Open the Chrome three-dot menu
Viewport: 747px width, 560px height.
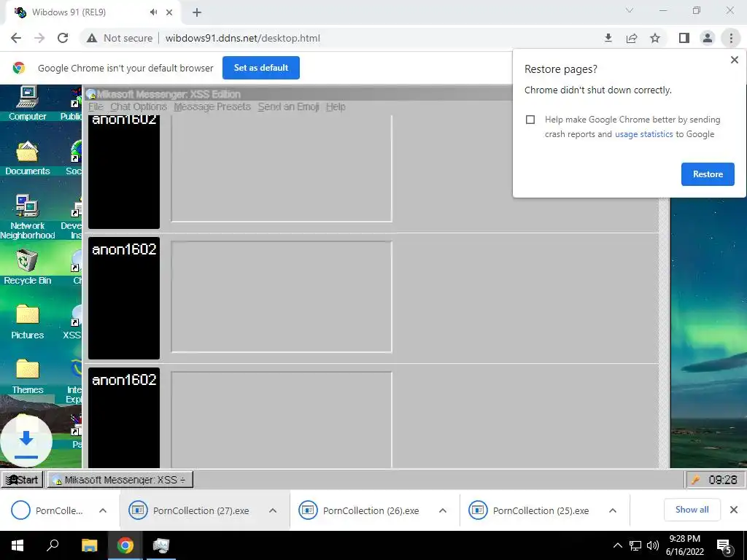(x=731, y=38)
